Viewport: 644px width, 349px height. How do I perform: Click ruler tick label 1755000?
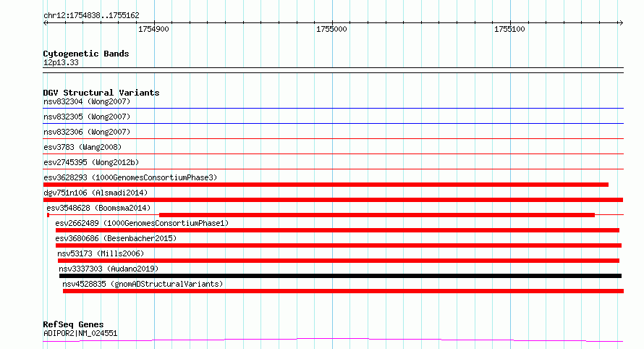pyautogui.click(x=331, y=29)
